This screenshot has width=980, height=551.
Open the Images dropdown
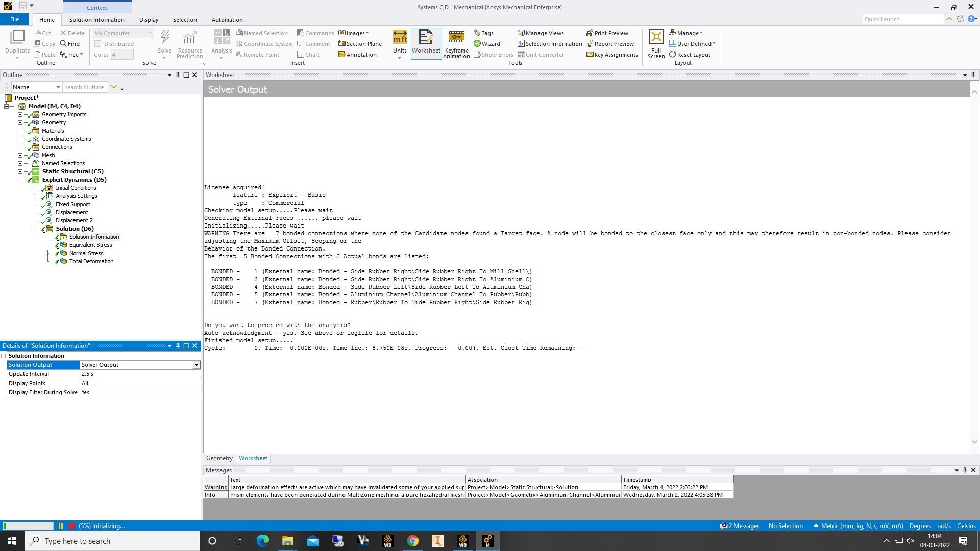[x=354, y=33]
